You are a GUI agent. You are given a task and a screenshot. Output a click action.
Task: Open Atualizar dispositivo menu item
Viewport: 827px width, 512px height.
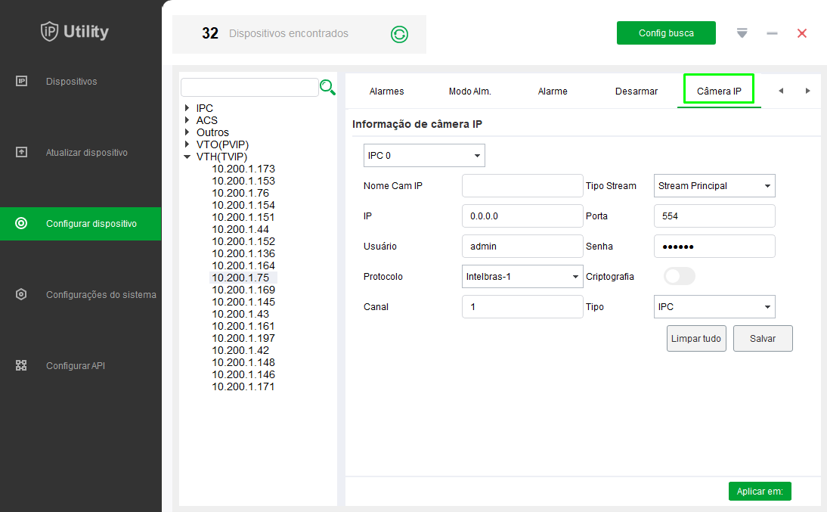tap(86, 152)
